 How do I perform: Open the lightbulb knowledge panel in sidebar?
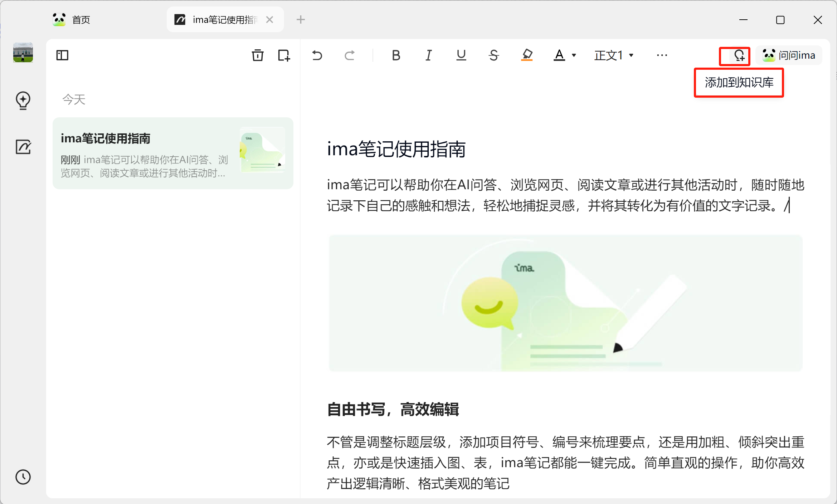[x=23, y=101]
